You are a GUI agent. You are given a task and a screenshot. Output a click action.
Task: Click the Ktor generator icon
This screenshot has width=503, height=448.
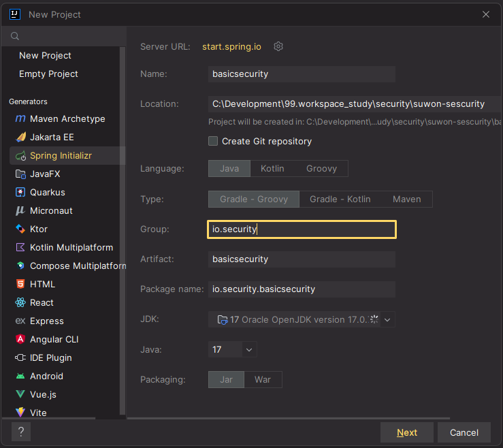click(x=20, y=229)
